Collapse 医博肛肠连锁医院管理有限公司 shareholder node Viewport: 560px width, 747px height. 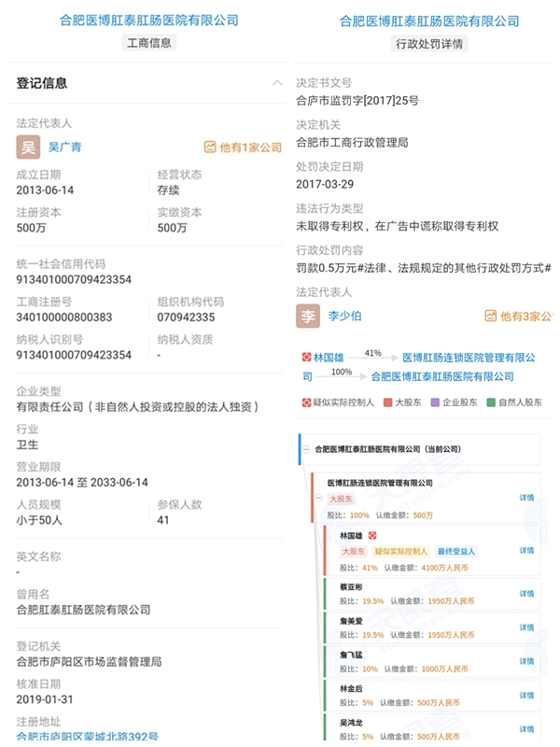[x=319, y=499]
